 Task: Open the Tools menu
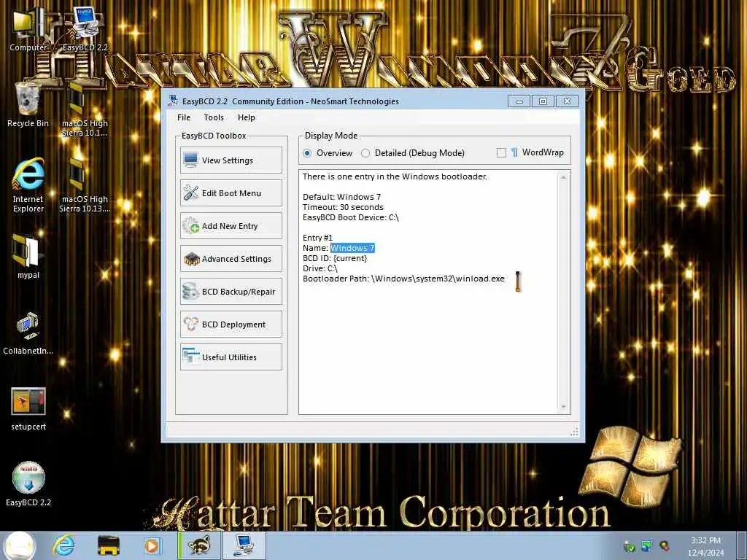tap(214, 117)
